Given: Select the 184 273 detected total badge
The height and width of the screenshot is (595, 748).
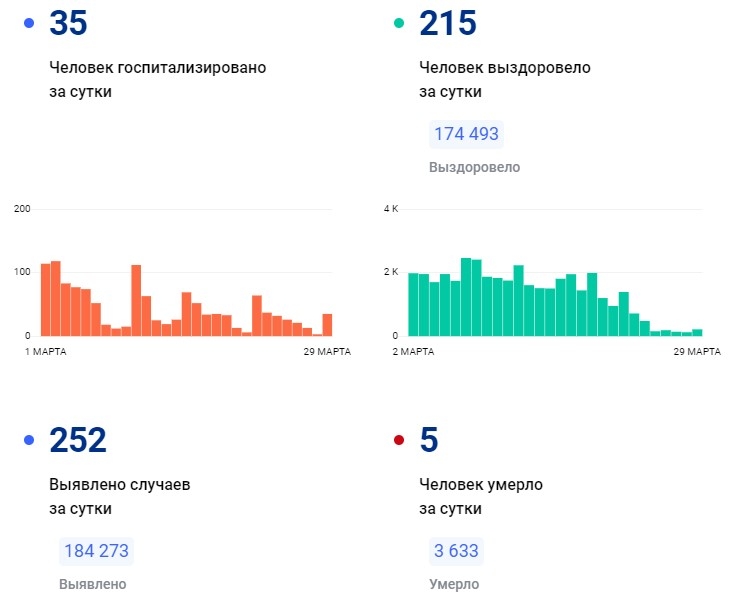Looking at the screenshot, I should click(x=96, y=551).
